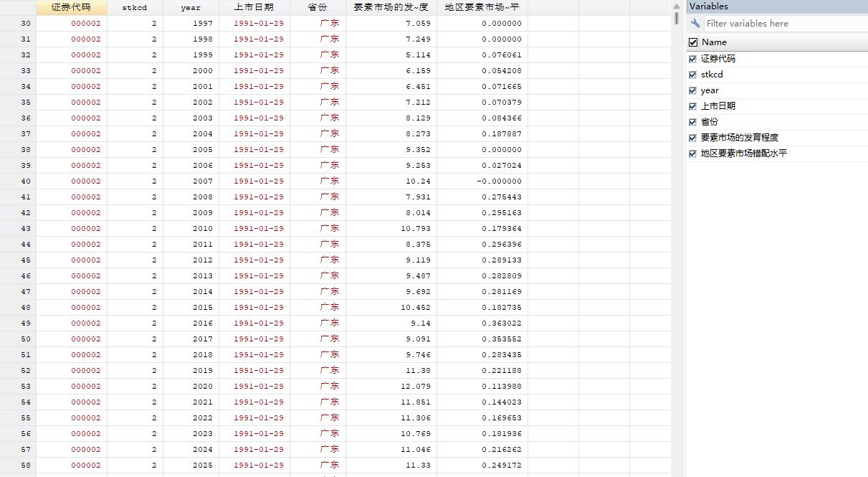Select the year entry in the Variables list
868x477 pixels.
click(710, 90)
